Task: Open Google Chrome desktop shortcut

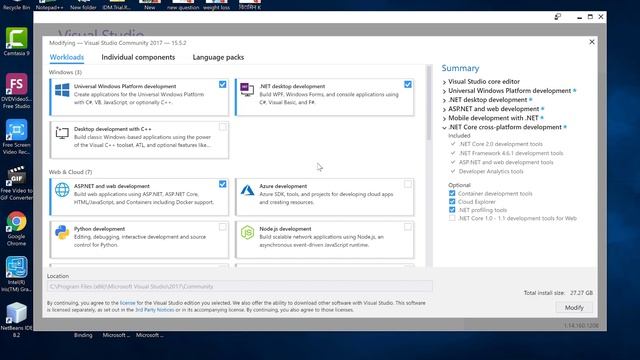Action: pos(16,229)
